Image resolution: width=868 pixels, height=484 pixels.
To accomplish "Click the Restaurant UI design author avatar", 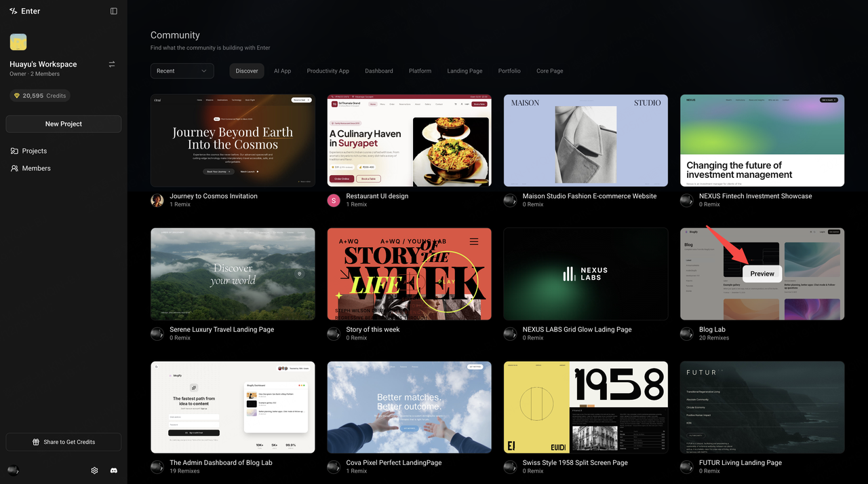I will click(x=334, y=200).
